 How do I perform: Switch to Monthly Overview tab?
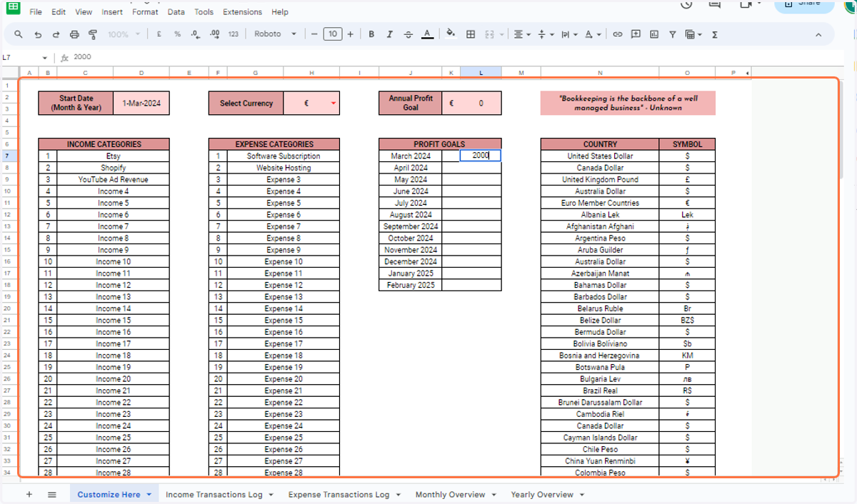click(450, 494)
